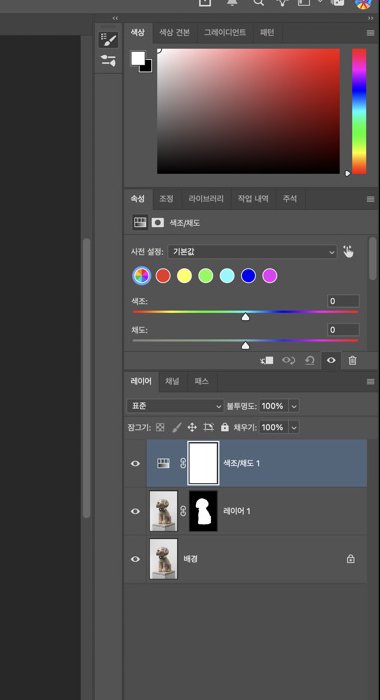This screenshot has width=380, height=700.
Task: Switch to the 라이브러리 tab
Action: click(x=206, y=199)
